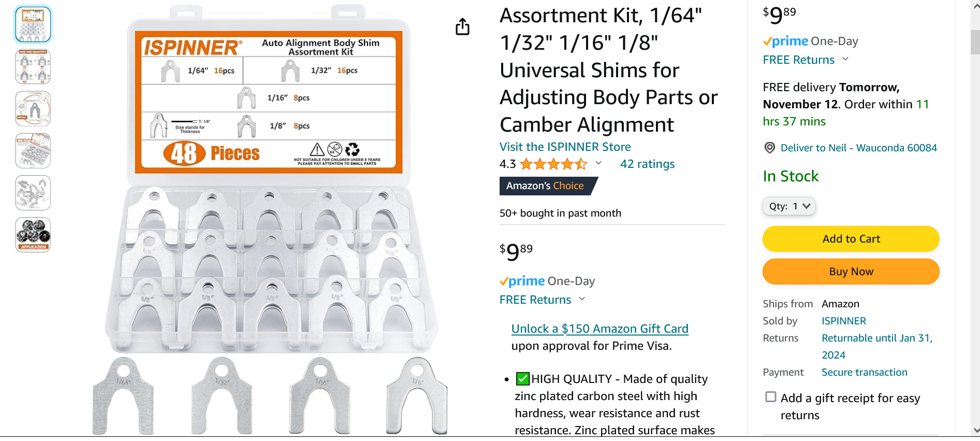Open the 42 ratings link
Image resolution: width=980 pixels, height=441 pixels.
[x=647, y=164]
